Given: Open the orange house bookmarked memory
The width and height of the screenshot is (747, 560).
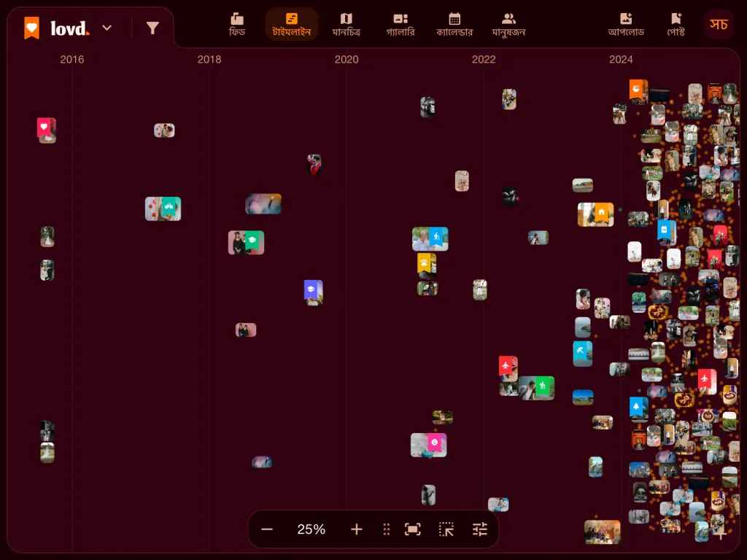Looking at the screenshot, I should click(x=595, y=214).
